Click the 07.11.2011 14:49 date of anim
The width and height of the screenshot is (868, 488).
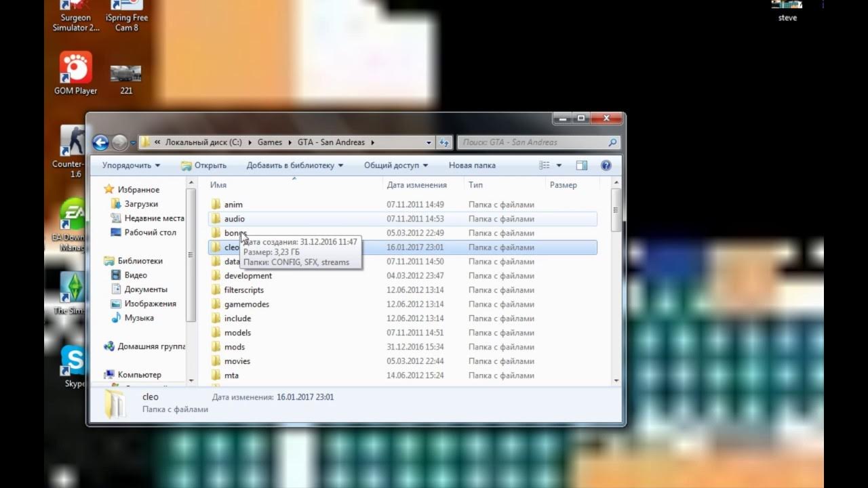tap(415, 205)
